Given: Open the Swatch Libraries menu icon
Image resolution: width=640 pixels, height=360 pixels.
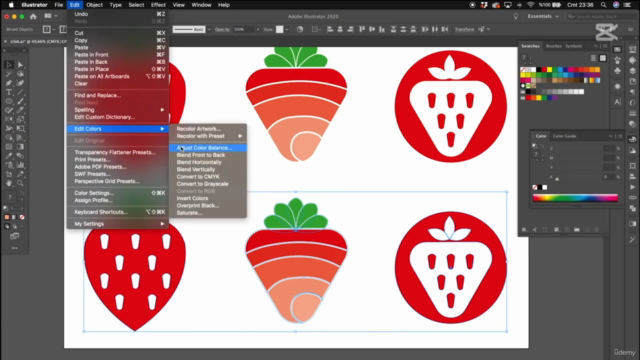Looking at the screenshot, I should pyautogui.click(x=525, y=230).
